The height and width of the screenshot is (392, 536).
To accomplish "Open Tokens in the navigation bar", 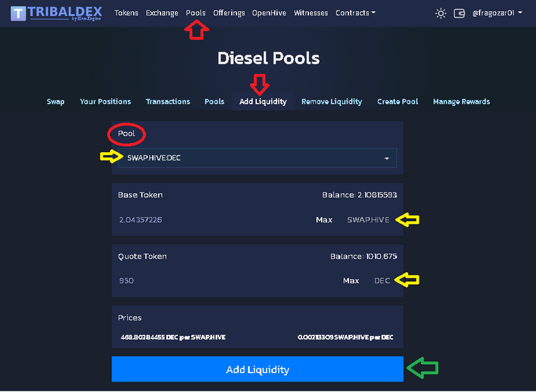I will tap(126, 13).
